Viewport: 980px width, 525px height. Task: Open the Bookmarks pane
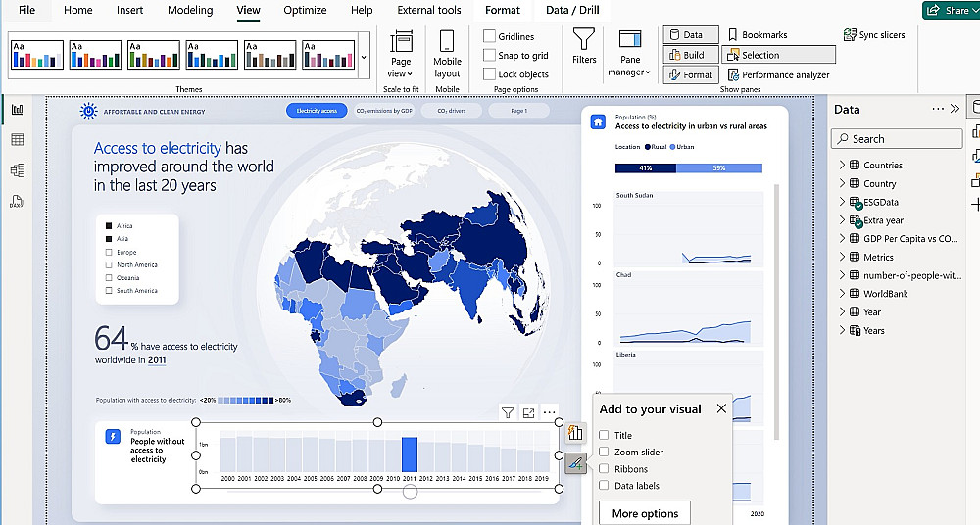pos(757,35)
